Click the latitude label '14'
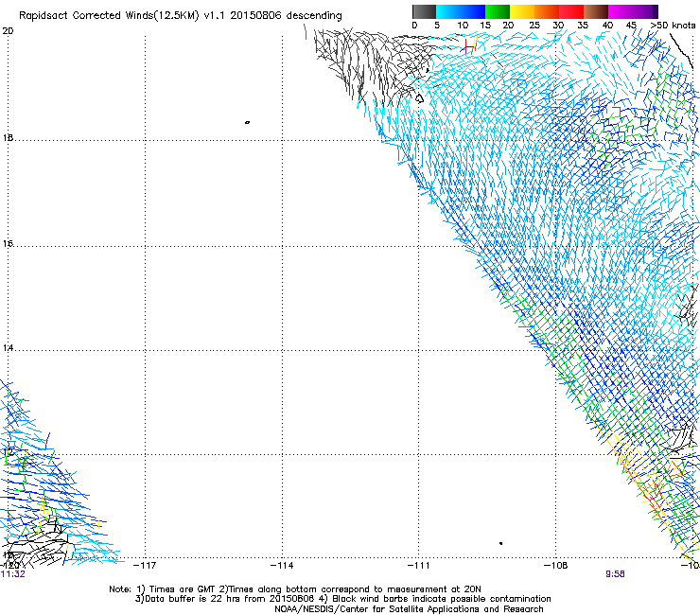Screen dimensions: 700x615 [x=8, y=348]
